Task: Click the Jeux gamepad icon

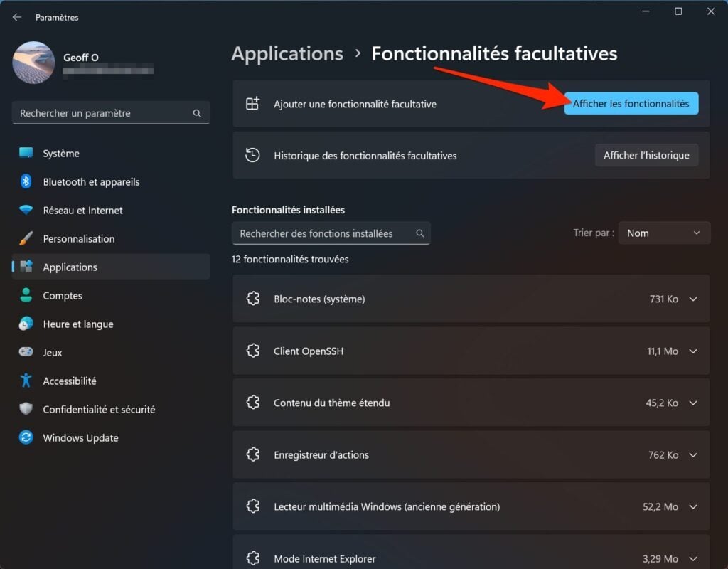Action: 26,351
